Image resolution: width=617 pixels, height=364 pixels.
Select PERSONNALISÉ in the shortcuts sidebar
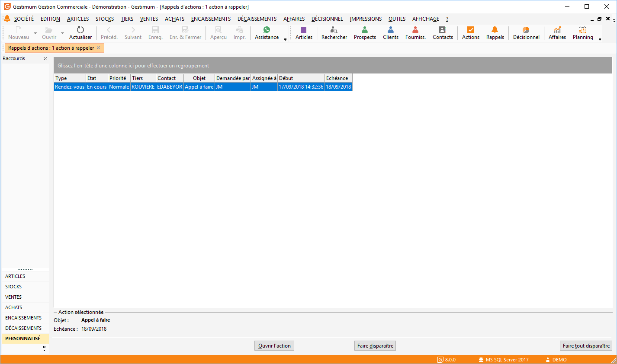(x=25, y=338)
